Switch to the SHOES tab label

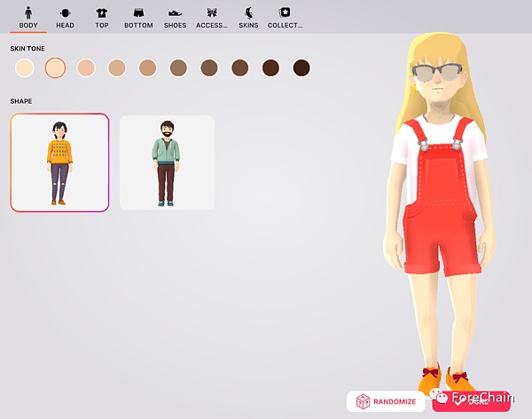(x=175, y=26)
